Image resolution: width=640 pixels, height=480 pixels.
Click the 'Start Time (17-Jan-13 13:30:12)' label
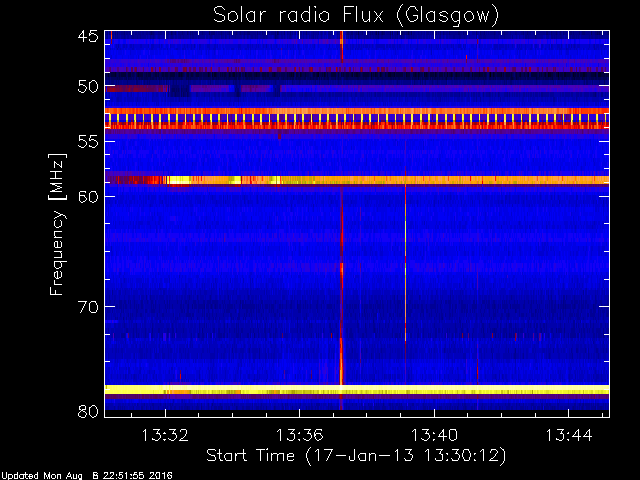coord(356,456)
